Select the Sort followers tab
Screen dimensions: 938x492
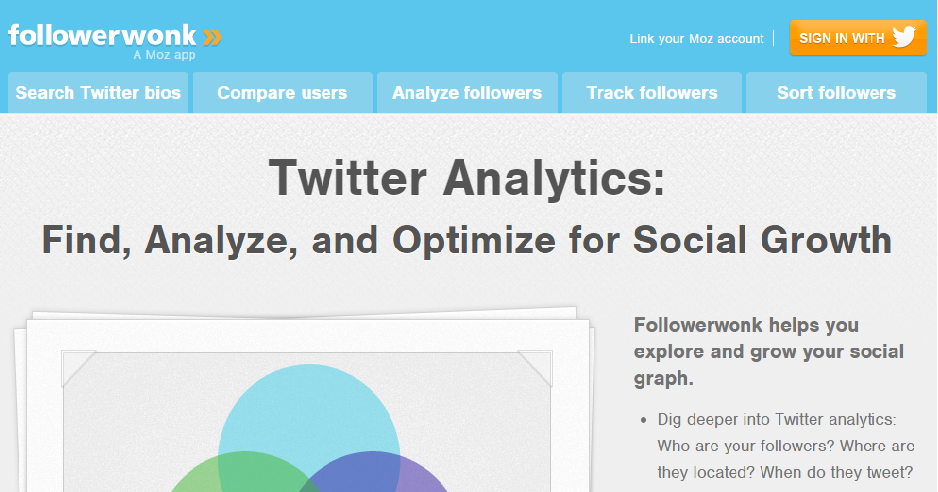pyautogui.click(x=836, y=93)
